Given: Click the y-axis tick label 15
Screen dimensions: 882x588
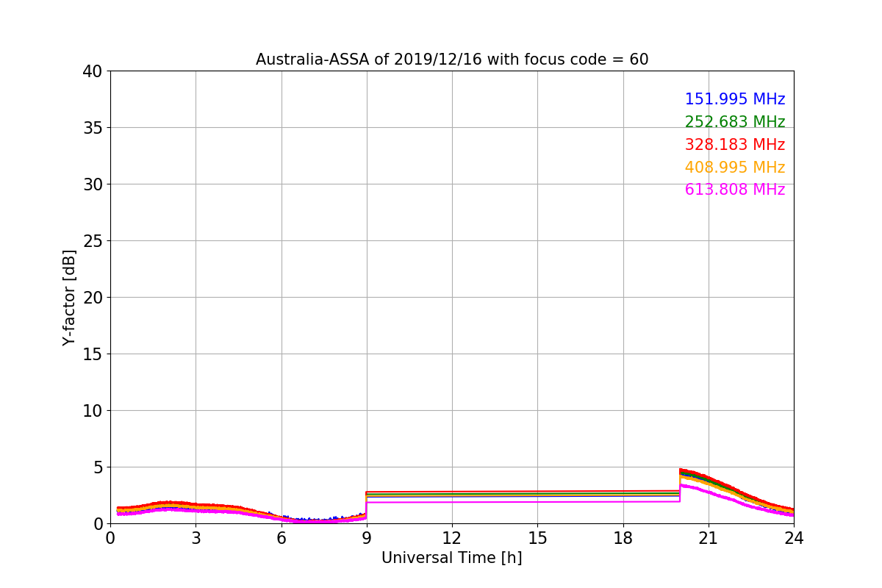Looking at the screenshot, I should 93,354.
